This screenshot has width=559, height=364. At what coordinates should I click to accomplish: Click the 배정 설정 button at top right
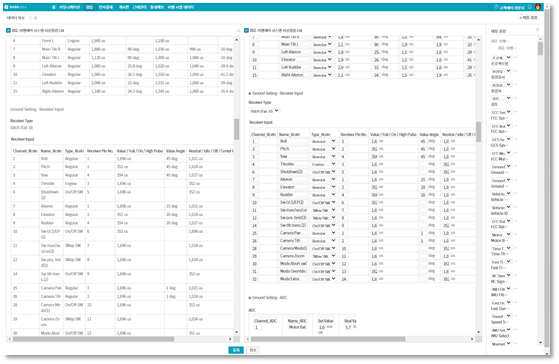[528, 17]
